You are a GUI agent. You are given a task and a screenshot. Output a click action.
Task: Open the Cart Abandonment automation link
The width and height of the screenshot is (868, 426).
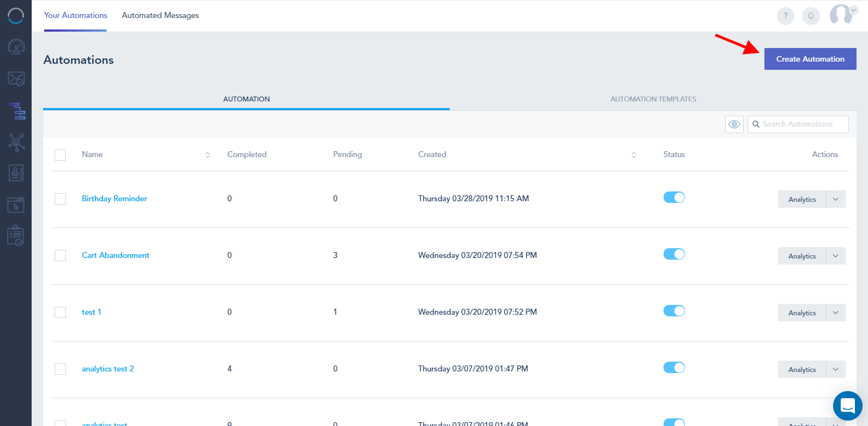[x=116, y=255]
